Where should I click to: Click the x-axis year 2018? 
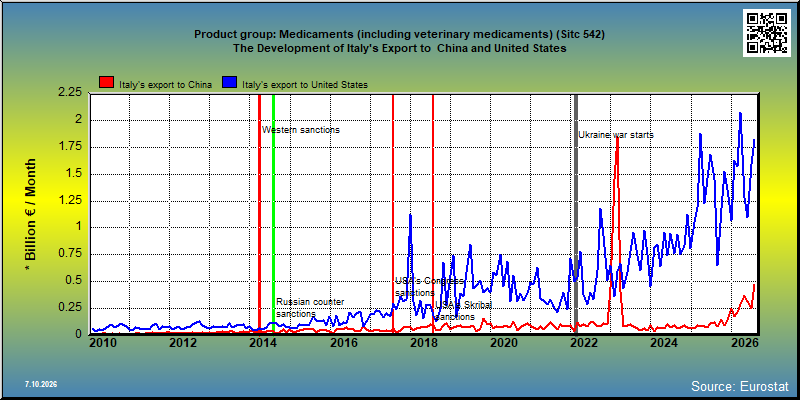[x=423, y=343]
